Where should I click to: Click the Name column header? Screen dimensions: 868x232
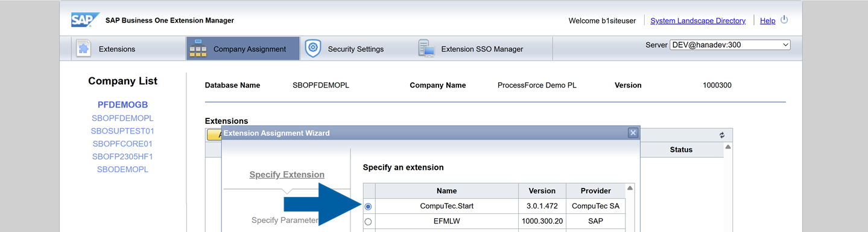[x=447, y=191]
